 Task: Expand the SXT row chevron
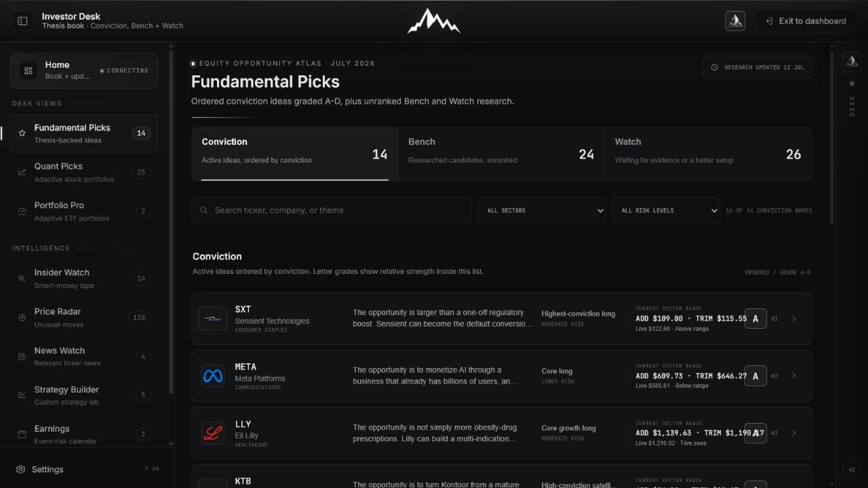coord(794,319)
